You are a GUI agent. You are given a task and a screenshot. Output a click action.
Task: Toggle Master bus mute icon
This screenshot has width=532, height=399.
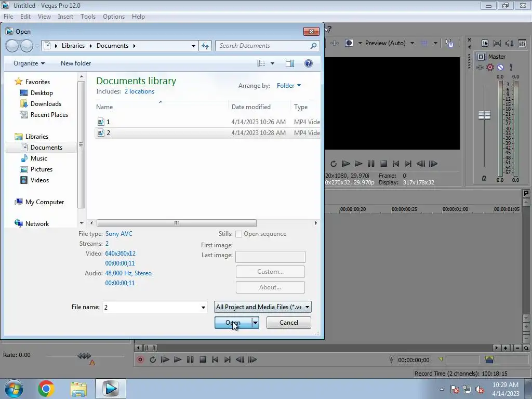tap(500, 67)
